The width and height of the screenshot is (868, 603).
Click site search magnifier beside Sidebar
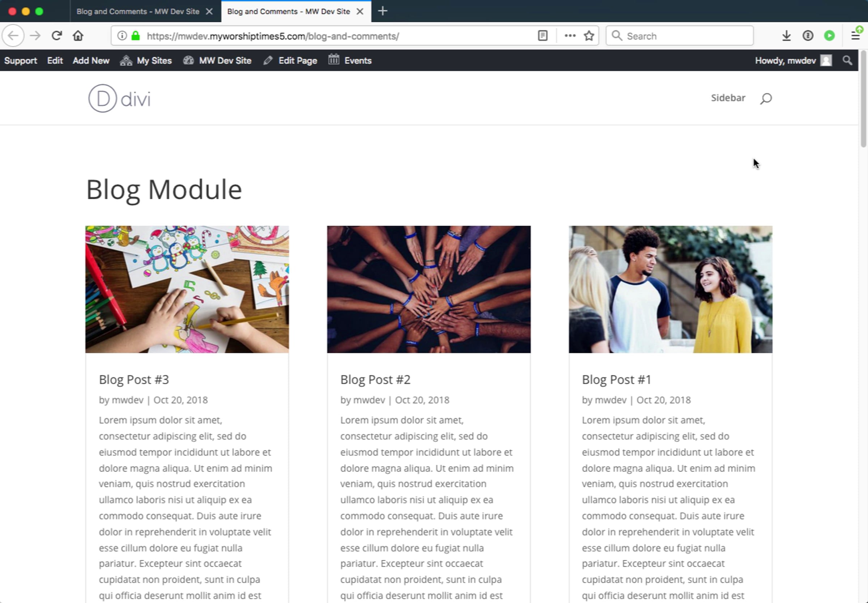[x=766, y=99]
